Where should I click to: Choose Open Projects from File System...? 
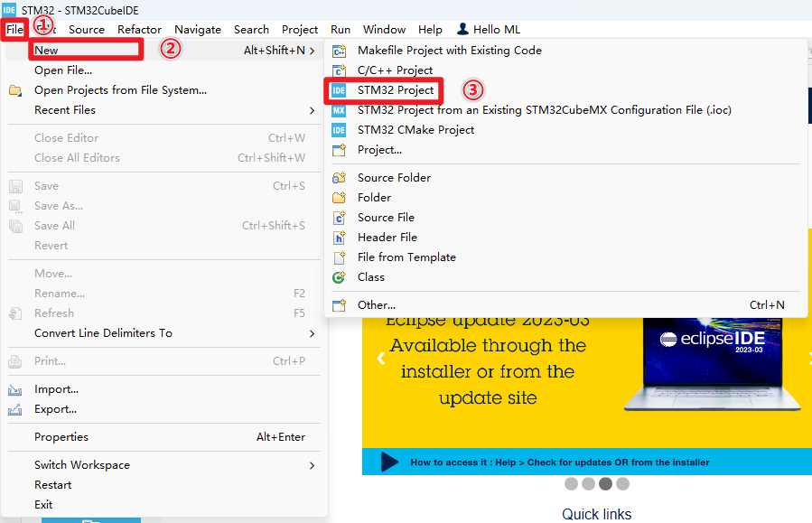165,90
